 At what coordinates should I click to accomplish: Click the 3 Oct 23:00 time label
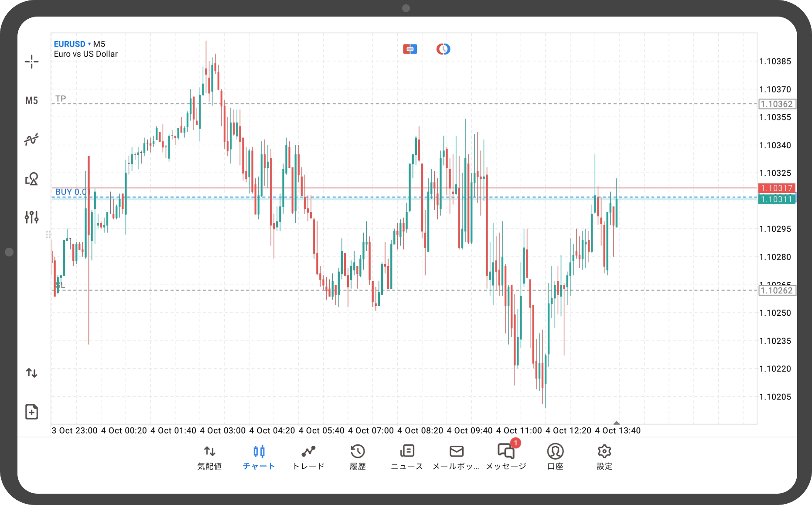75,430
